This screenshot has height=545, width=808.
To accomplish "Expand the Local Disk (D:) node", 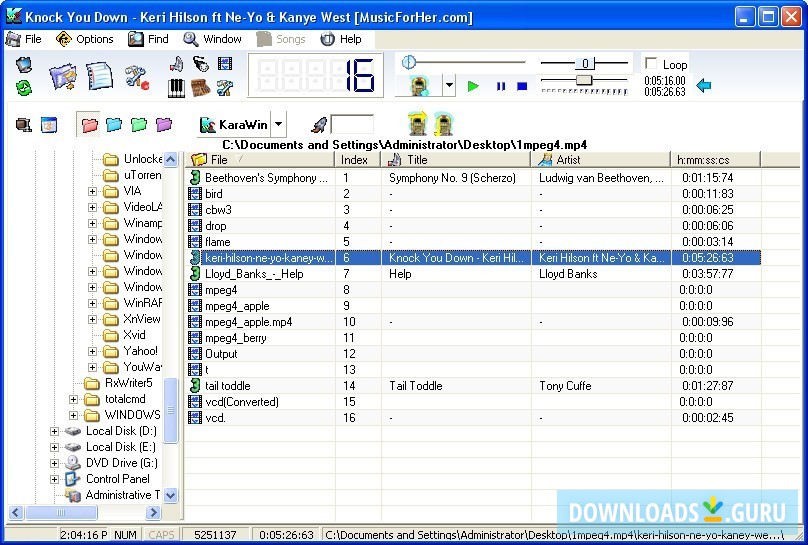I will [x=54, y=431].
